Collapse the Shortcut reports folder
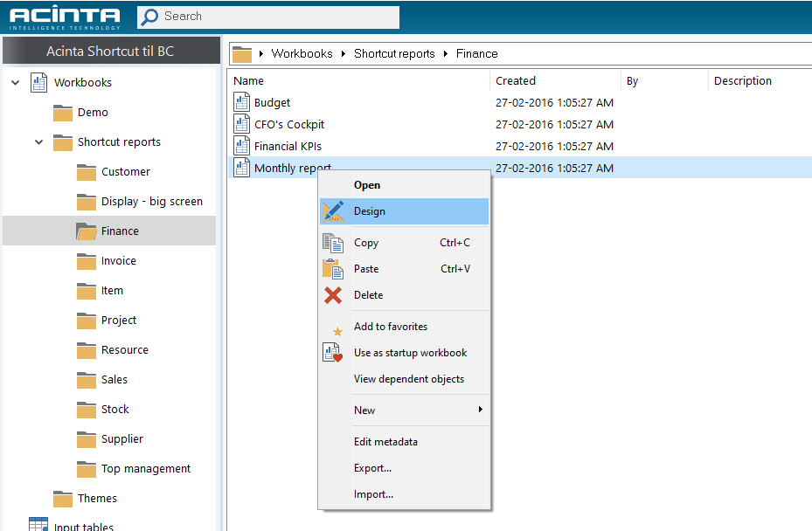The height and width of the screenshot is (531, 812). coord(38,141)
